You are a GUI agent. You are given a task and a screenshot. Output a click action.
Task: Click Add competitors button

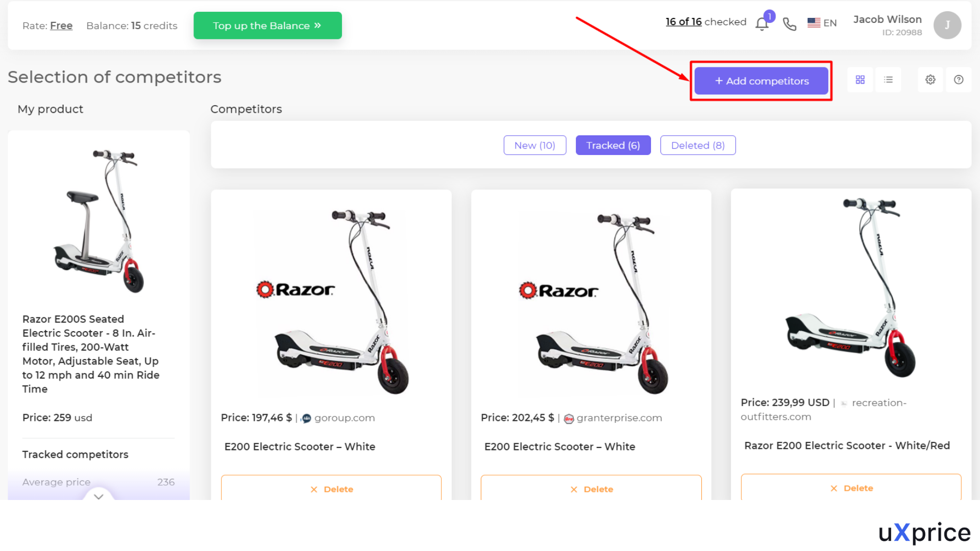pyautogui.click(x=761, y=81)
